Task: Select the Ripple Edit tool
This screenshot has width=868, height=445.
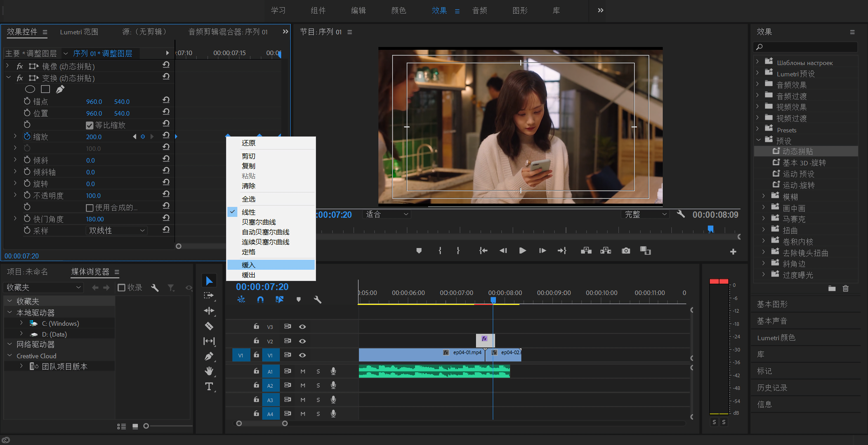Action: (x=209, y=311)
